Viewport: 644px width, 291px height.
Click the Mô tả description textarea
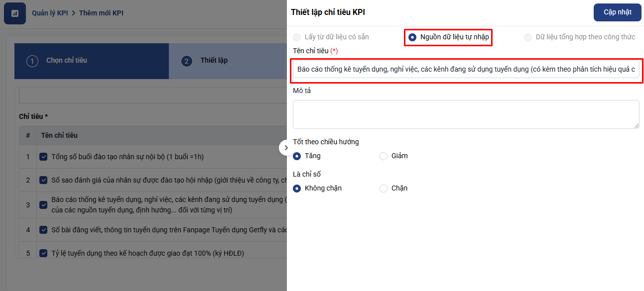coord(466,114)
